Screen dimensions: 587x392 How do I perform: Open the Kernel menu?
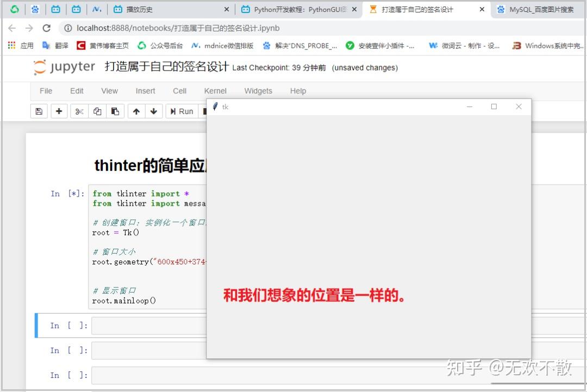point(215,91)
